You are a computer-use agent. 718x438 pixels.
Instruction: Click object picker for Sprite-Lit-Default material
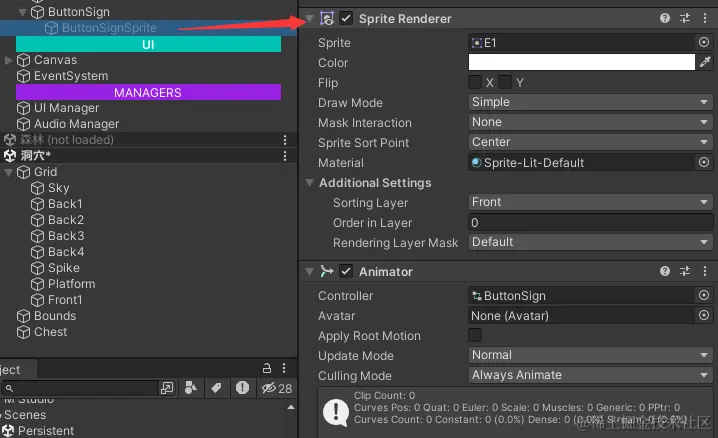point(704,162)
